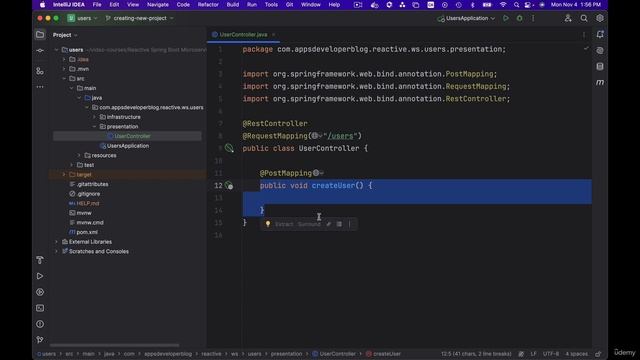Open the Terminal tool window
Screen dimensions: 640x360
click(40, 308)
